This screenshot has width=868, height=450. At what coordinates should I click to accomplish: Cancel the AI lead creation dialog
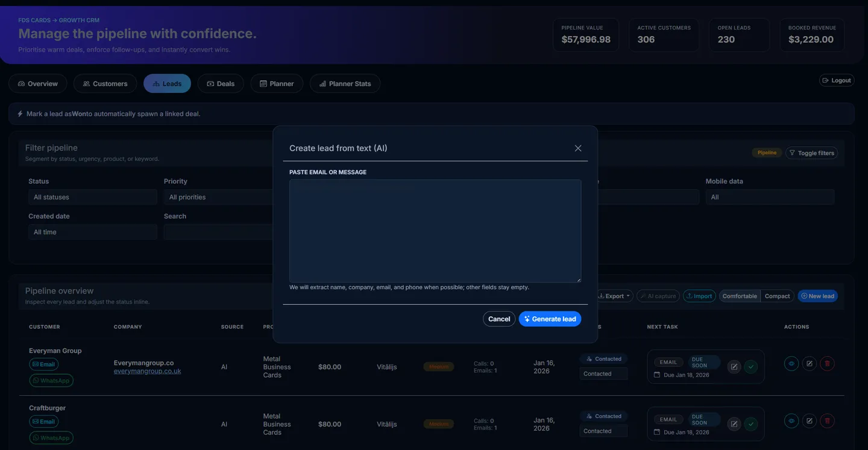[499, 319]
